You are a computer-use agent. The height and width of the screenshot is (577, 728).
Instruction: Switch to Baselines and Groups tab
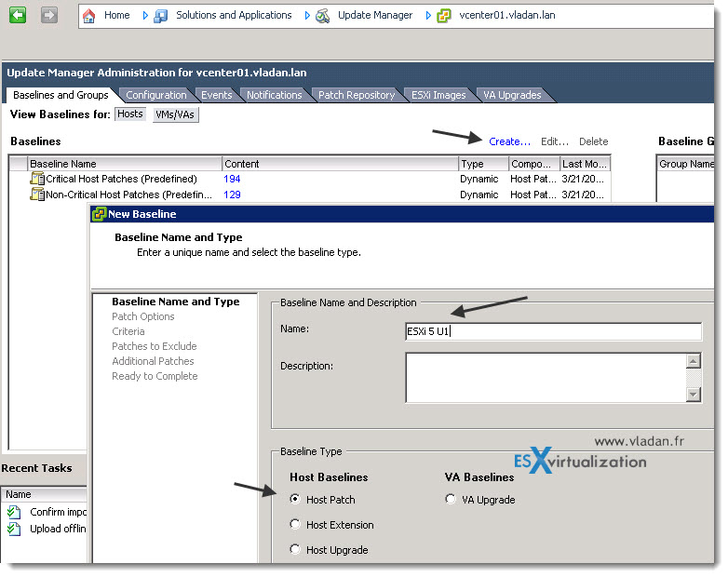pyautogui.click(x=61, y=95)
